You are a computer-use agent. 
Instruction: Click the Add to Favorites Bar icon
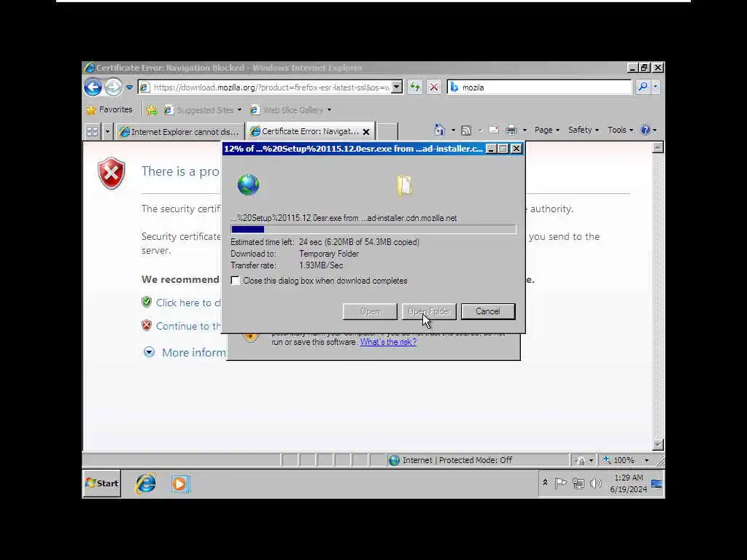(152, 111)
